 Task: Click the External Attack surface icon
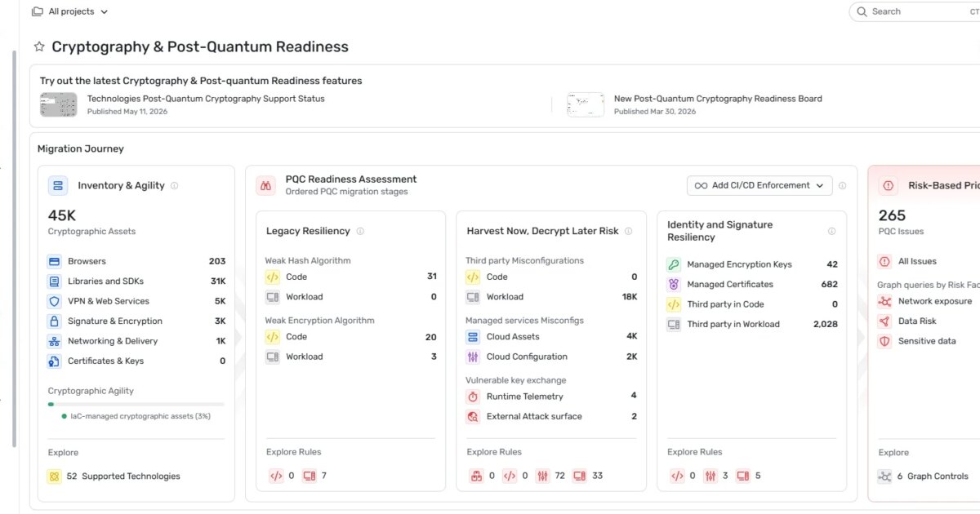click(x=473, y=417)
